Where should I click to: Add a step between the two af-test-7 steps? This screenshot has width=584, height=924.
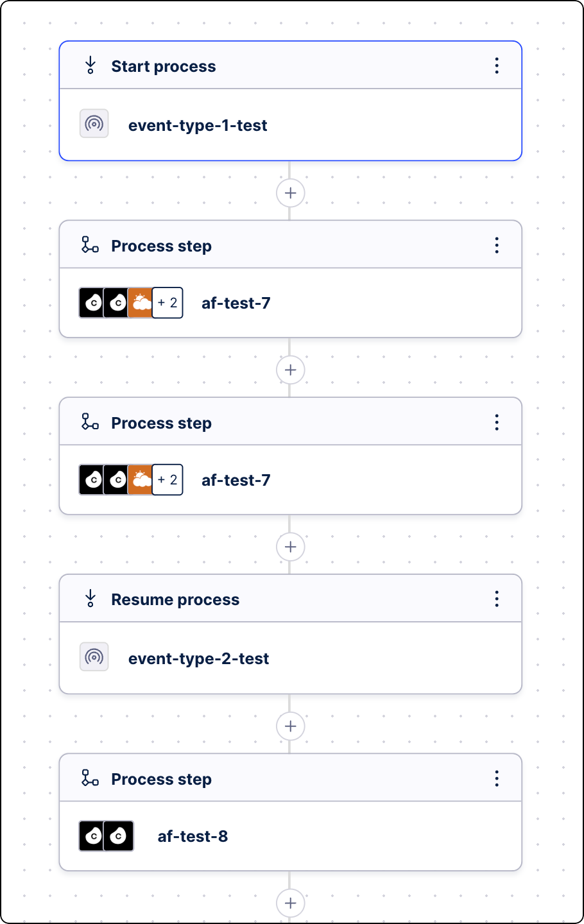290,370
